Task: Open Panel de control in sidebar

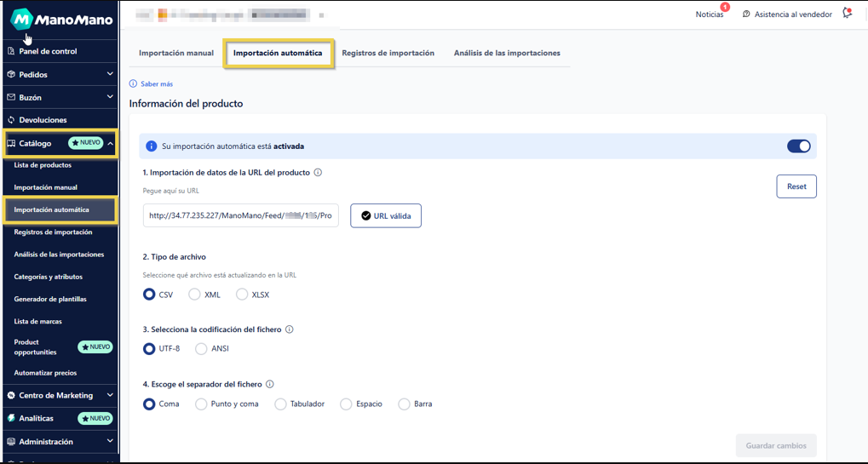Action: point(48,51)
